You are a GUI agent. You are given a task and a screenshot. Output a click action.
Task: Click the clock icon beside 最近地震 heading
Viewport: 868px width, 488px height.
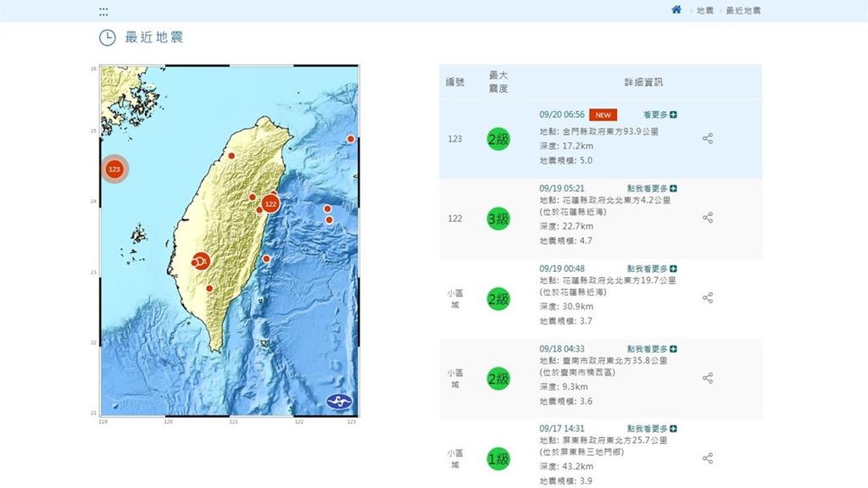click(108, 37)
